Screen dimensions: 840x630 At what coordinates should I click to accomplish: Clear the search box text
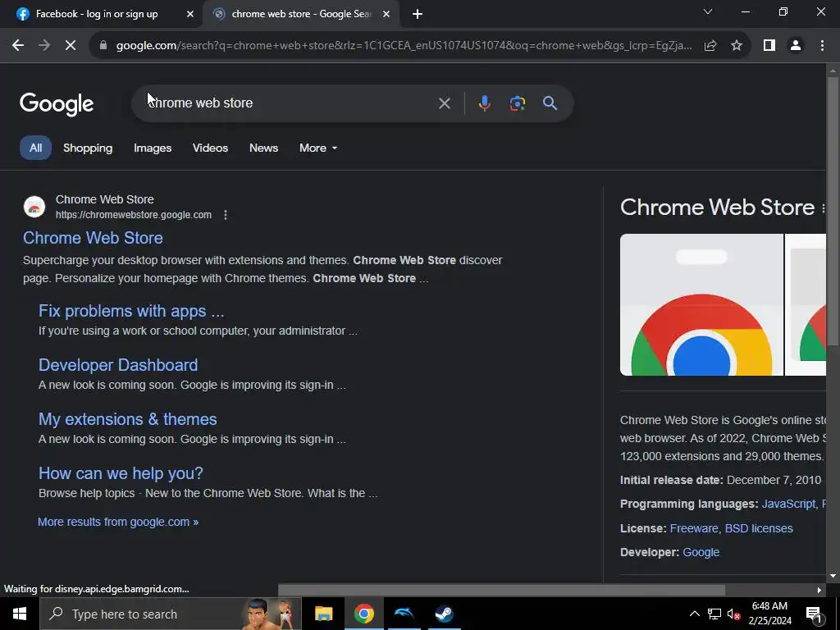click(444, 103)
